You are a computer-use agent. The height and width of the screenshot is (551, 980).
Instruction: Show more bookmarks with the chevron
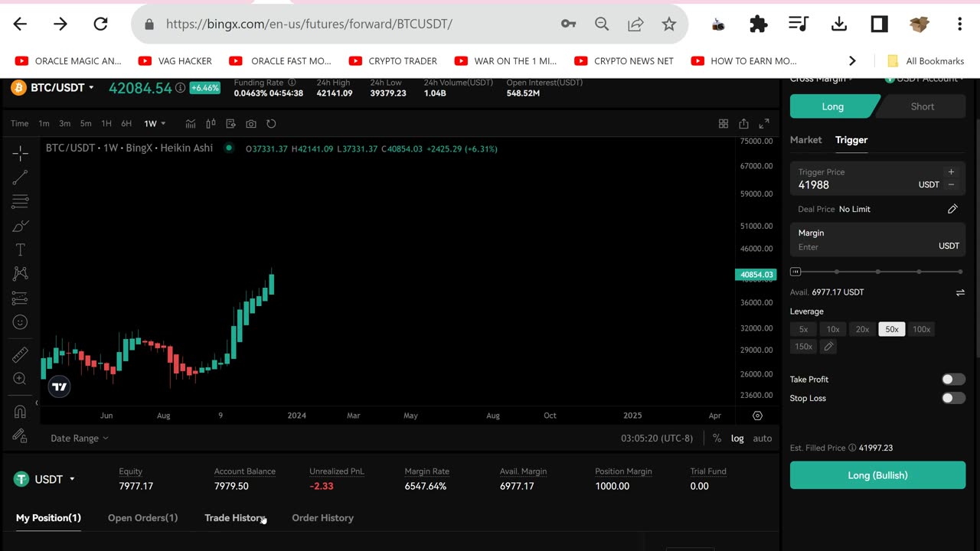[852, 61]
